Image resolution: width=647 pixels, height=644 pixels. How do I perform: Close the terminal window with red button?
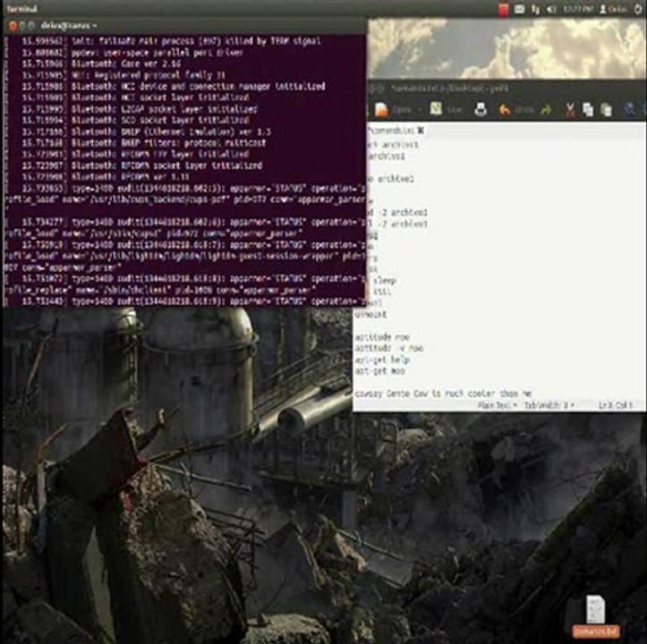13,26
